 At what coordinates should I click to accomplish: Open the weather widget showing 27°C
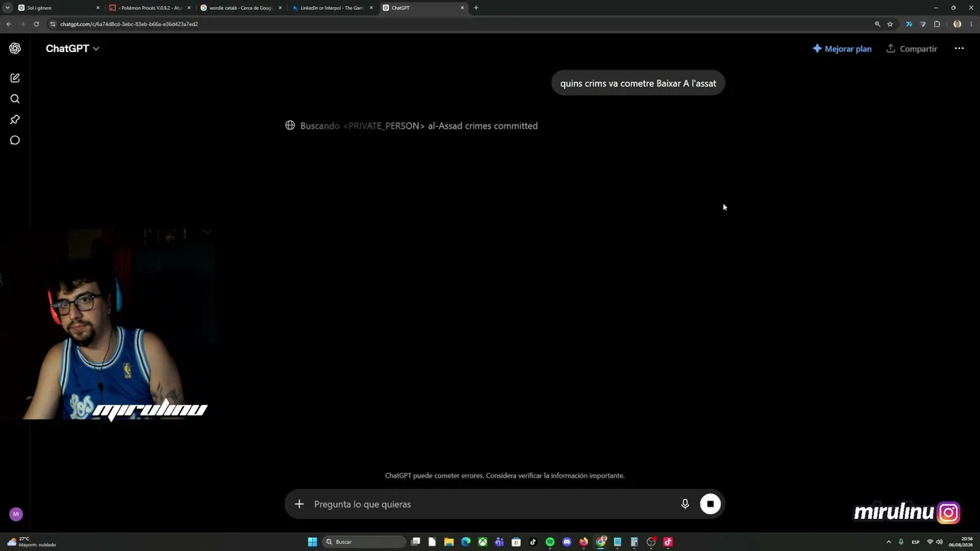click(31, 542)
